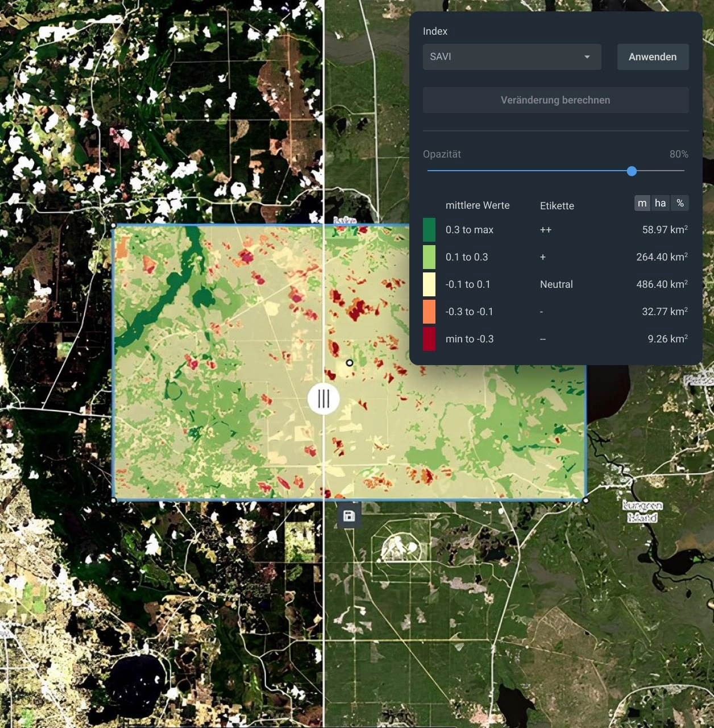The height and width of the screenshot is (728, 714).
Task: Click the black point marker on the map
Action: pyautogui.click(x=349, y=362)
